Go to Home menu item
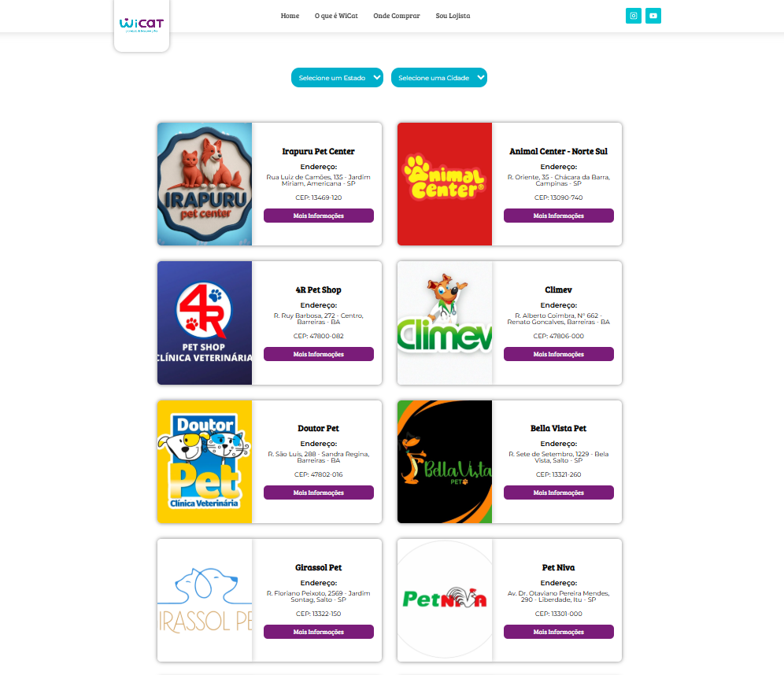Image resolution: width=784 pixels, height=675 pixels. click(290, 16)
